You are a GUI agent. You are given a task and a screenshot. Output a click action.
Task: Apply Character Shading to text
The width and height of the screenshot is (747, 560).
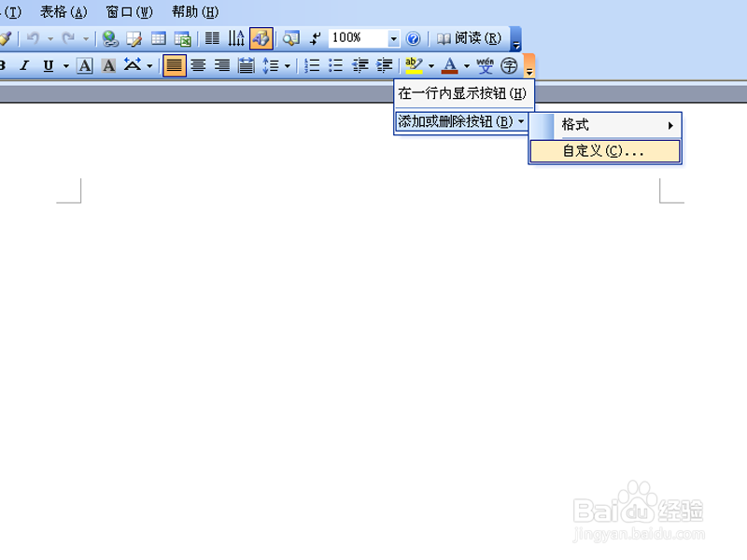pyautogui.click(x=108, y=65)
